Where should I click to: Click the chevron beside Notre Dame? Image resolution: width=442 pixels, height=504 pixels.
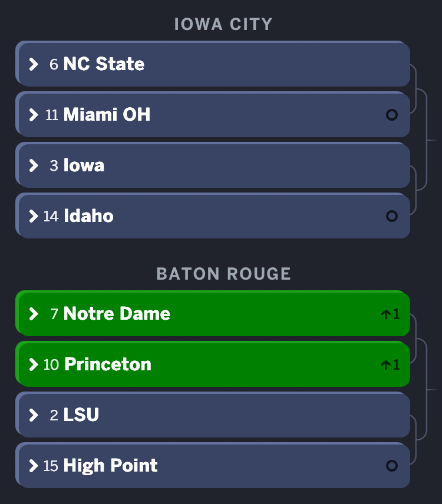[34, 314]
